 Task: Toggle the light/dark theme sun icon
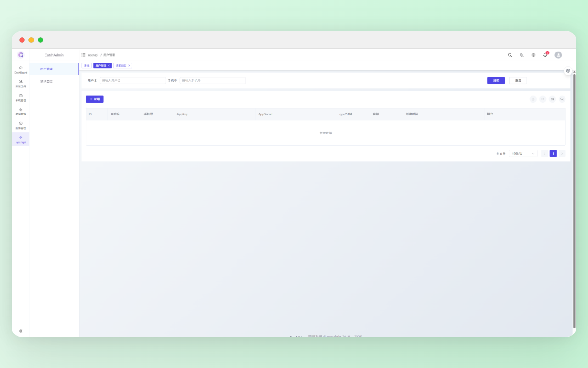click(533, 55)
